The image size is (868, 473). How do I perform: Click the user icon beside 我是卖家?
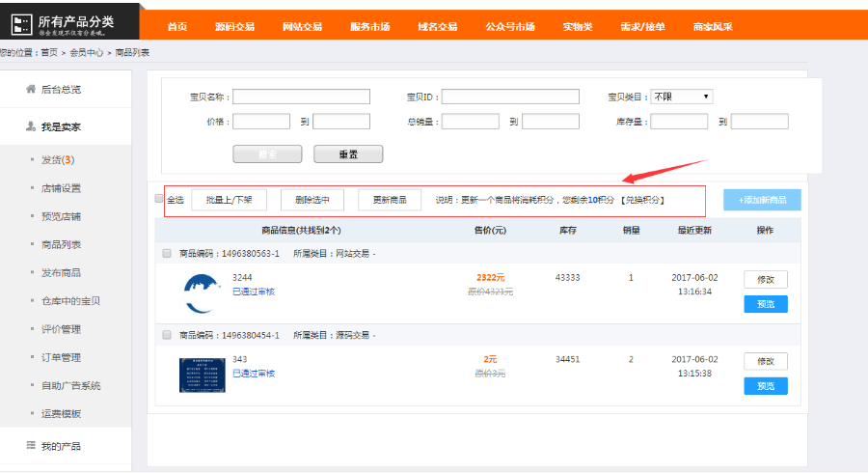[31, 126]
